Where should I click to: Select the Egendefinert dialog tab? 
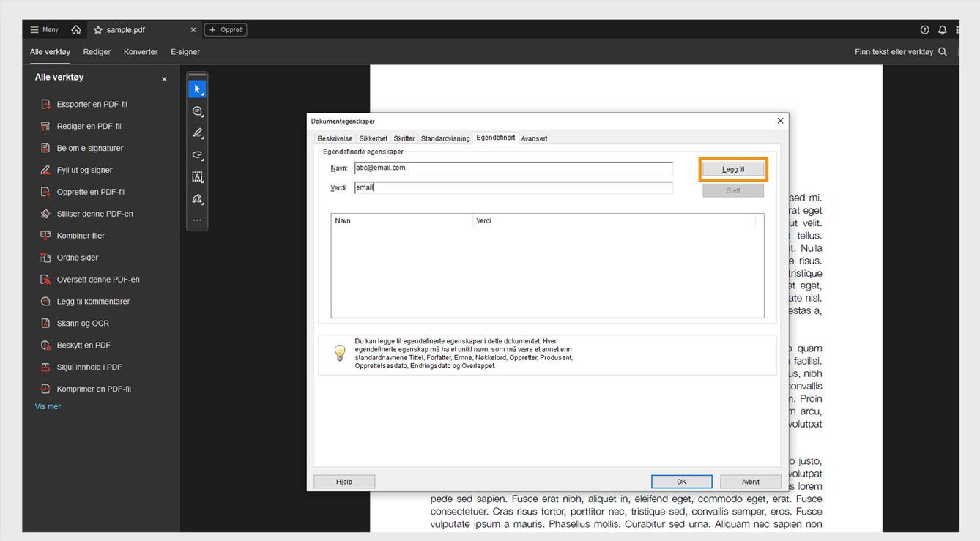(x=496, y=138)
